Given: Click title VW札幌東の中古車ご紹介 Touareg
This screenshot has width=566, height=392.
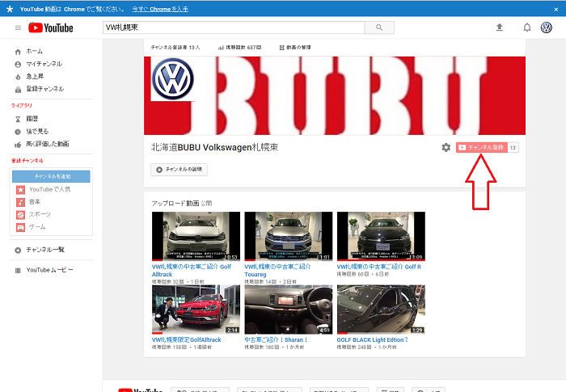Looking at the screenshot, I should (x=277, y=270).
